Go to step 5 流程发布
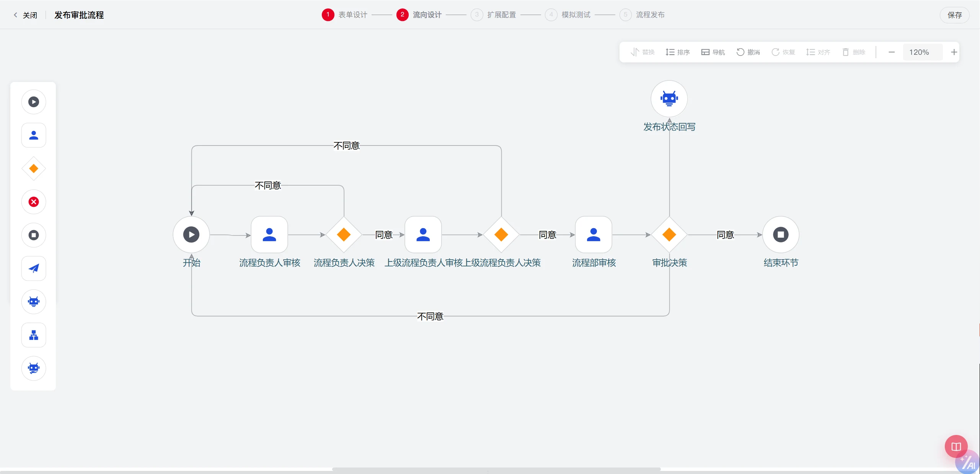980x474 pixels. 642,15
